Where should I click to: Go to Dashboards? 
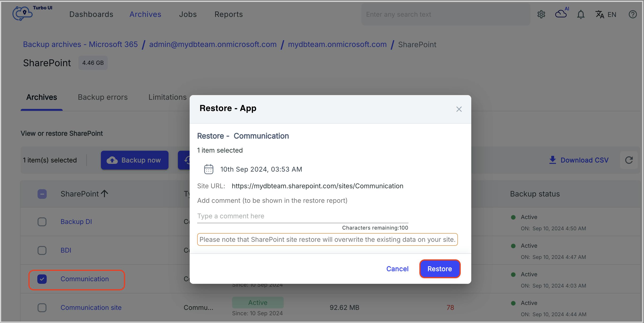91,14
